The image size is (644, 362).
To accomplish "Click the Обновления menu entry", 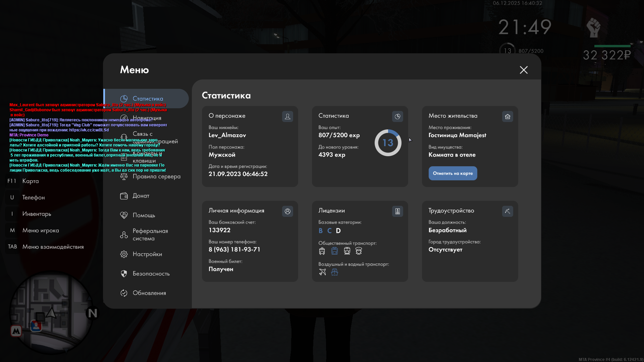I will pos(149,293).
